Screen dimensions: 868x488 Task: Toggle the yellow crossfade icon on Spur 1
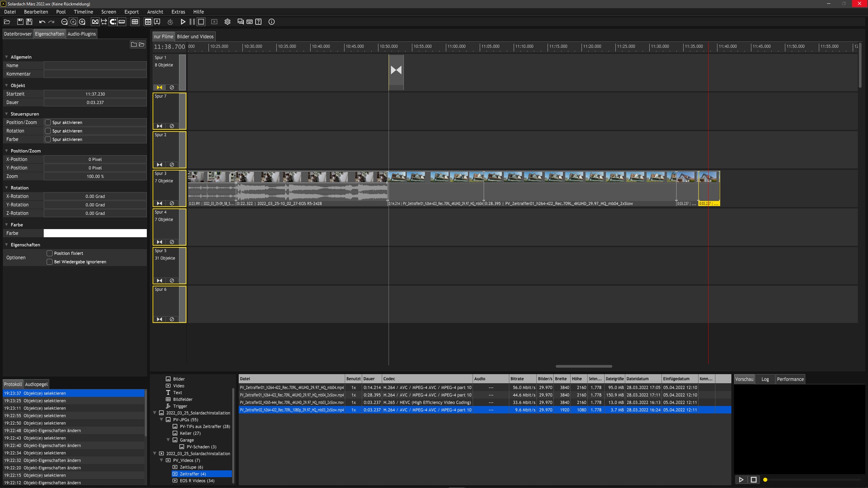(x=159, y=87)
